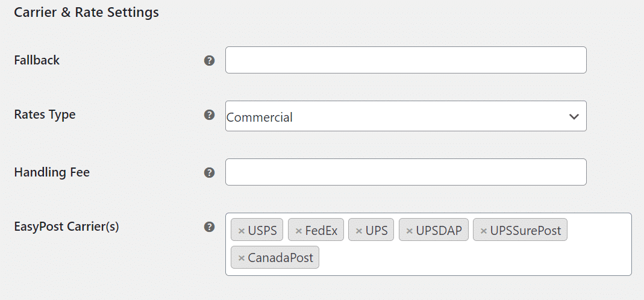The width and height of the screenshot is (644, 300).
Task: Focus the Handling Fee input box
Action: [x=405, y=172]
